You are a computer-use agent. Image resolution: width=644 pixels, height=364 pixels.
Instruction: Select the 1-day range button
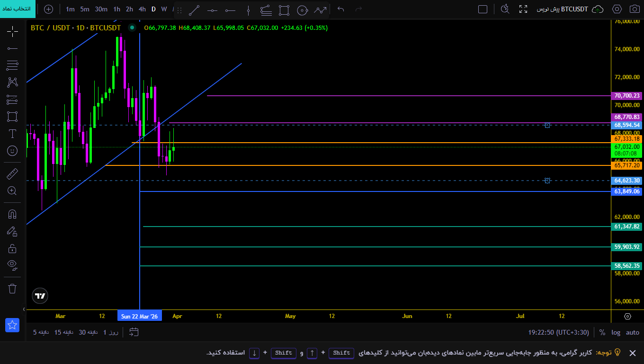(x=111, y=332)
